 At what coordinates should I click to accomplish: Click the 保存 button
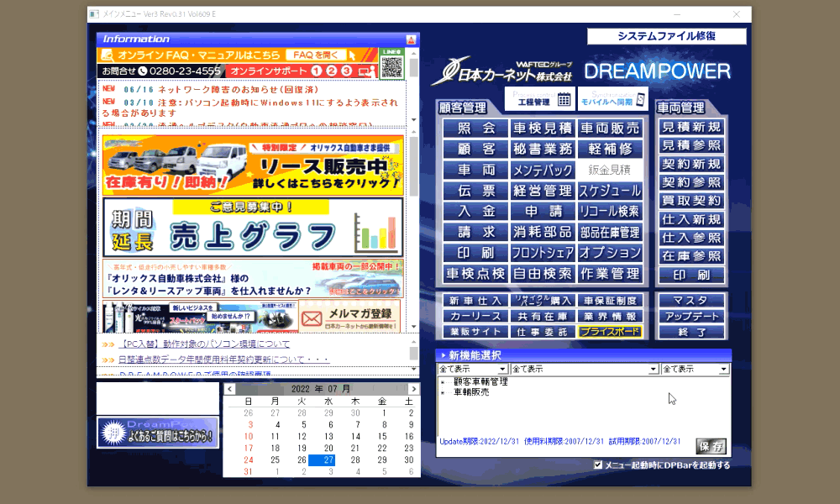click(711, 446)
